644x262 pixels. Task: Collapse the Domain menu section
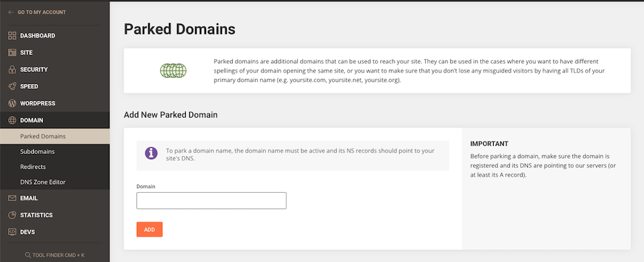click(x=54, y=120)
